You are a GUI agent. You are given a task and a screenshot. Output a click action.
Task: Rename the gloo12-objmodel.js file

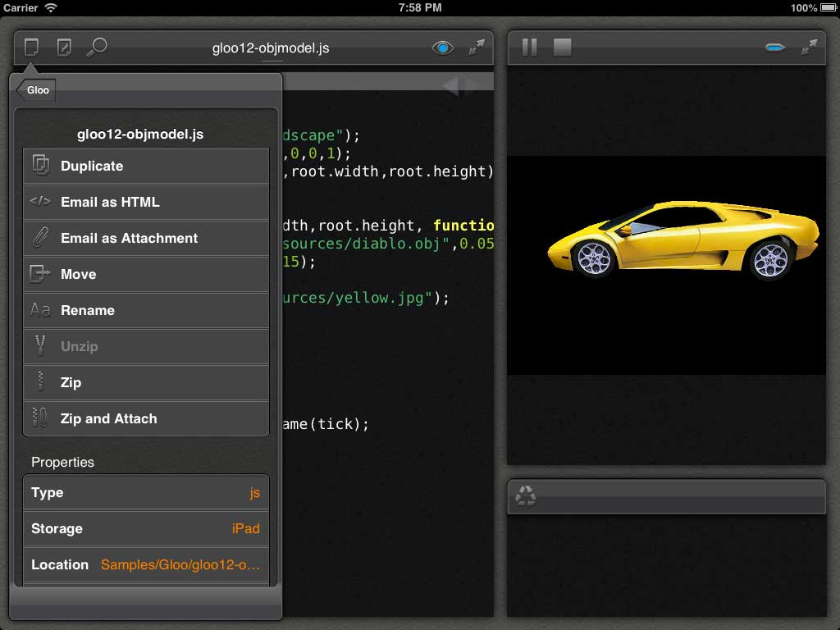[146, 310]
